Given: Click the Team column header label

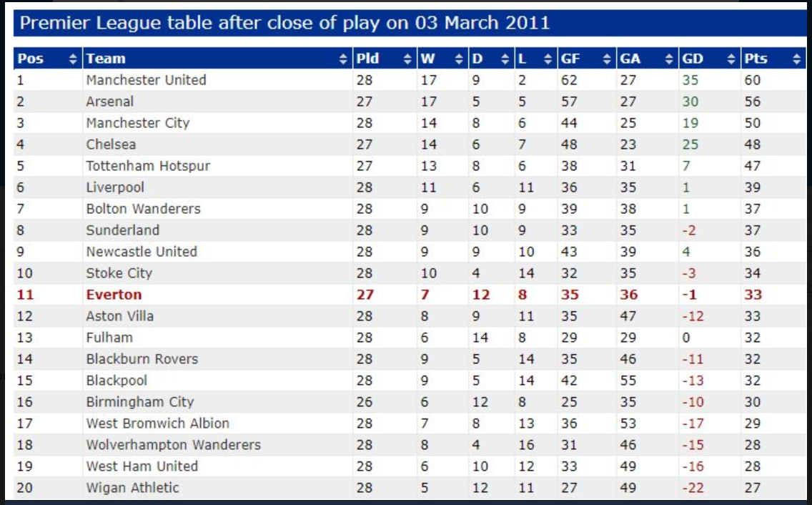Looking at the screenshot, I should pyautogui.click(x=106, y=59).
